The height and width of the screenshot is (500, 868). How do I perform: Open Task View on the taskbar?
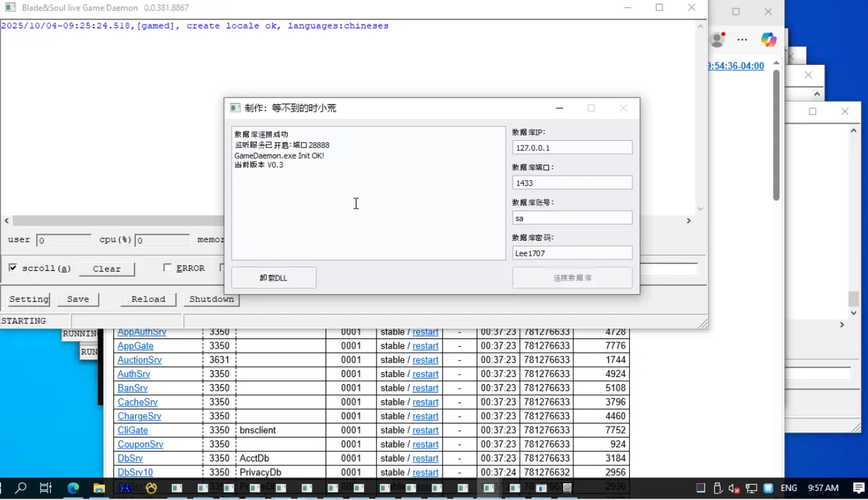46,488
